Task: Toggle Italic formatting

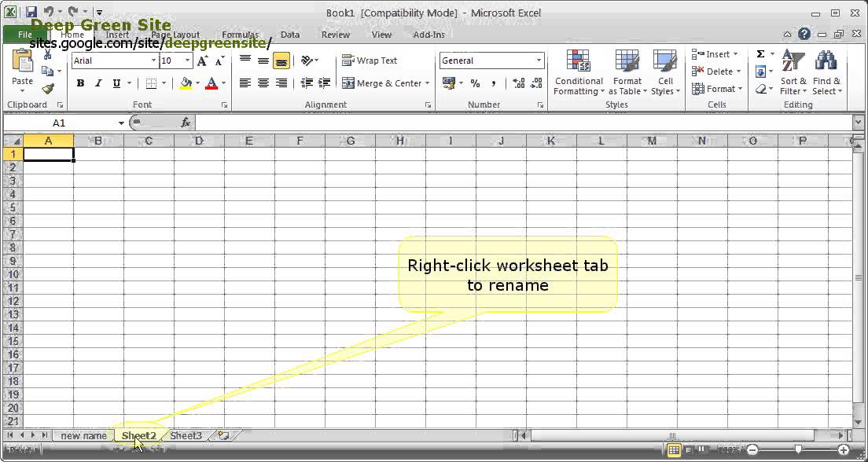Action: (x=98, y=83)
